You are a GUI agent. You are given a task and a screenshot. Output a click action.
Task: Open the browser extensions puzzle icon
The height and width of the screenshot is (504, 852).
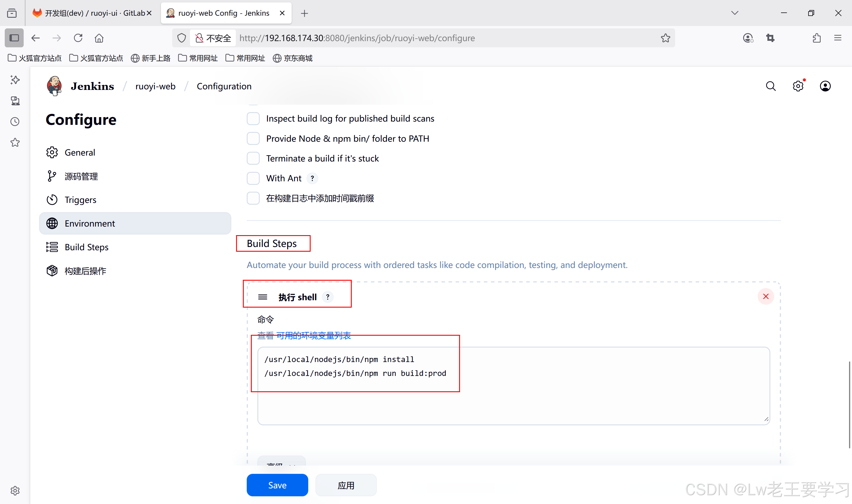coord(817,38)
